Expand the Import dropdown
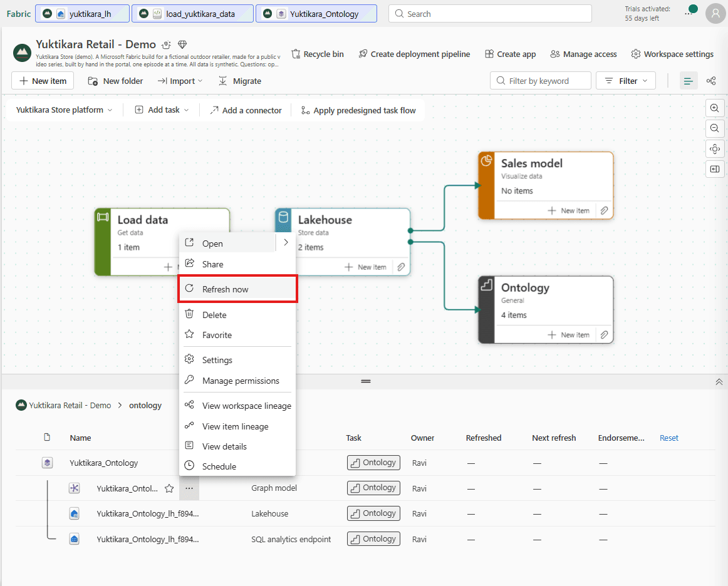The height and width of the screenshot is (586, 728). click(x=180, y=81)
